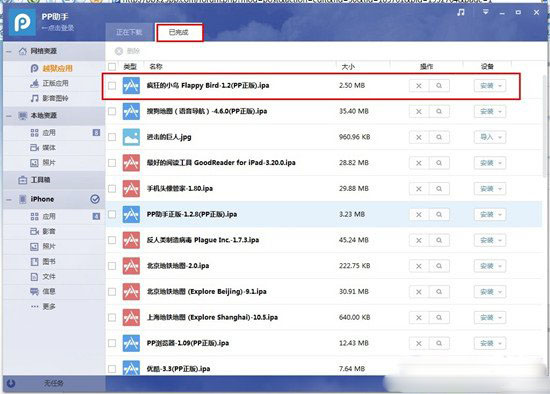This screenshot has height=394, width=550.
Task: Check the Explore Shanghai row checkbox
Action: click(x=112, y=318)
